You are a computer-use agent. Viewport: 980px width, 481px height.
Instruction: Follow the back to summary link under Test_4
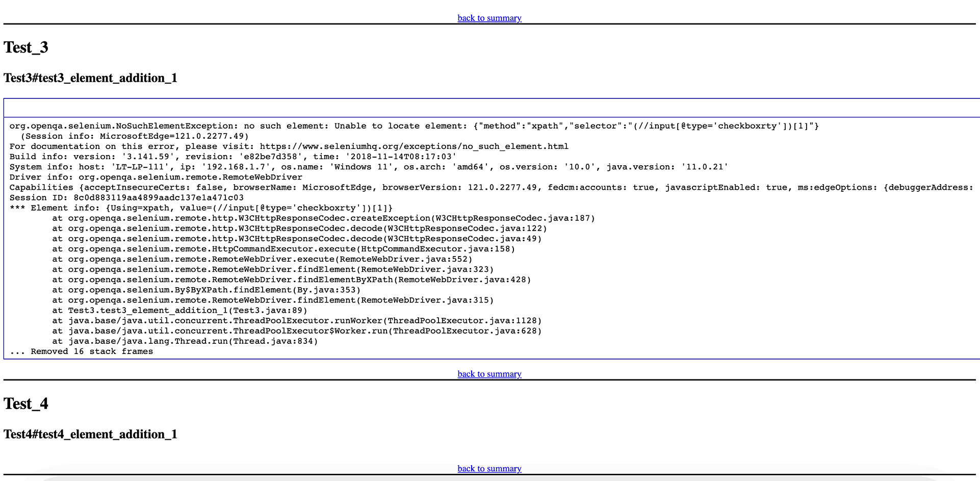click(489, 469)
